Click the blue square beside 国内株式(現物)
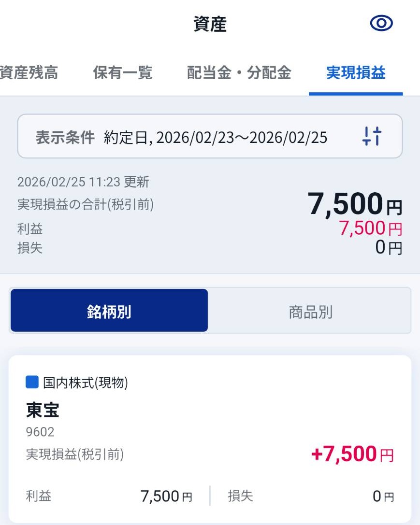420x525 pixels. click(x=31, y=383)
